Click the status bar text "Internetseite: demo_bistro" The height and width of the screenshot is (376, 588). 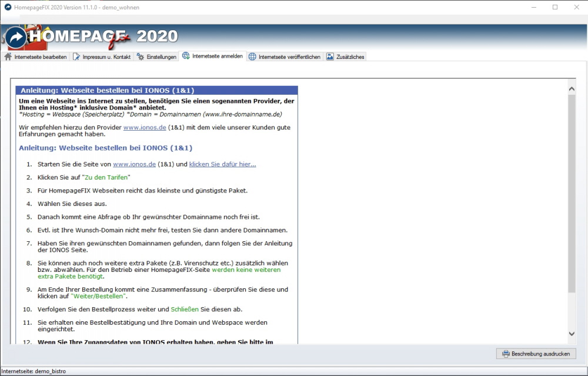[33, 372]
